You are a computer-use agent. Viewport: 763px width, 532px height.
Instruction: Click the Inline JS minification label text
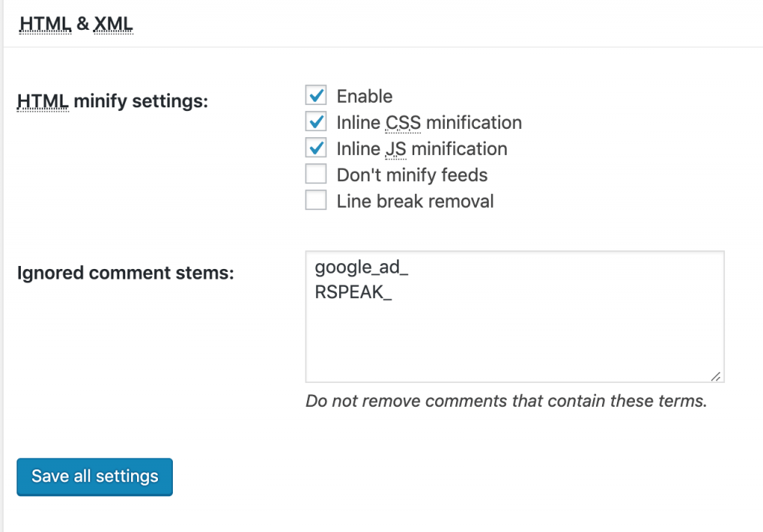pyautogui.click(x=422, y=149)
